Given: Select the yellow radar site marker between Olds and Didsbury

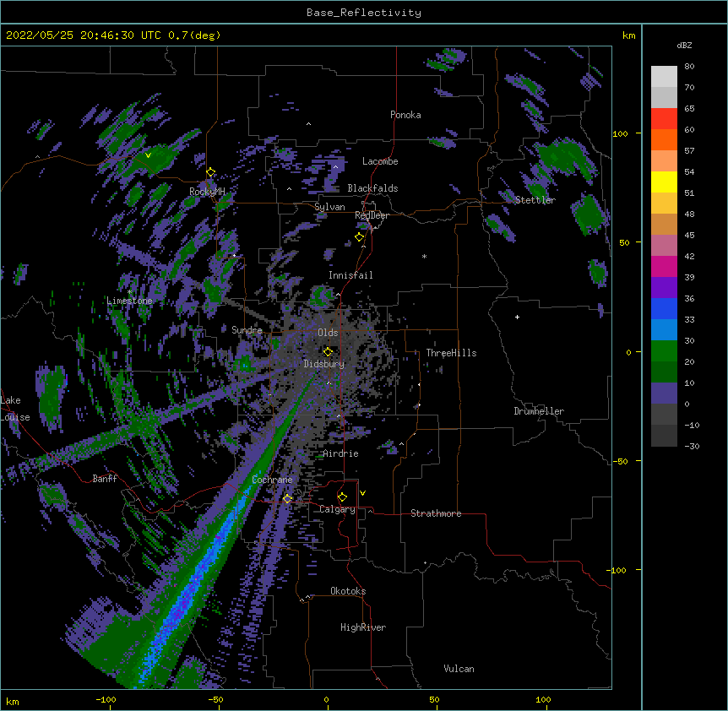Looking at the screenshot, I should [x=328, y=352].
